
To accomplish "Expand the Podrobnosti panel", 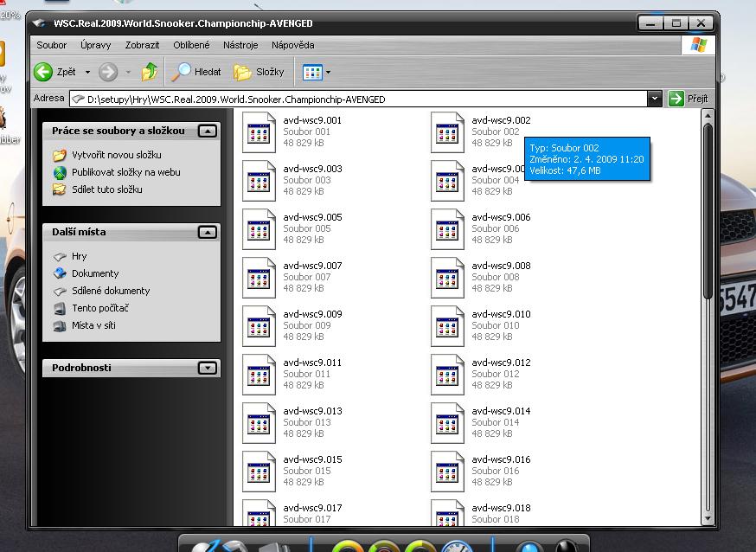I will click(207, 368).
